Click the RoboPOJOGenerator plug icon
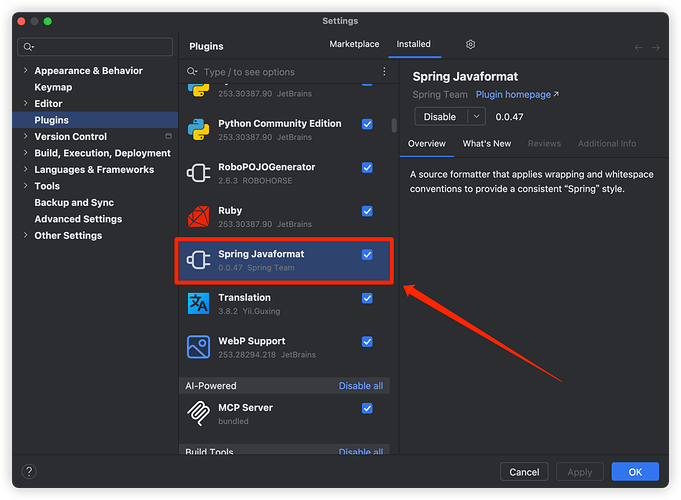 pos(198,173)
